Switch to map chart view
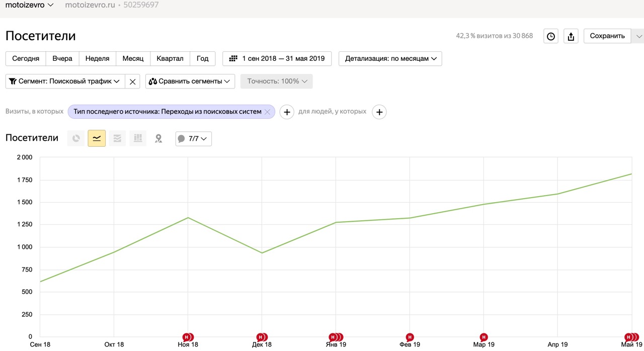 158,138
